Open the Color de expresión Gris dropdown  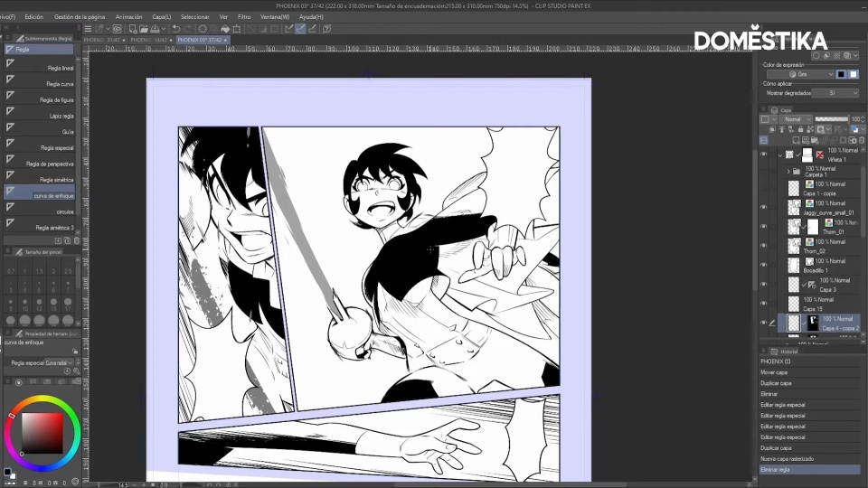pos(800,74)
